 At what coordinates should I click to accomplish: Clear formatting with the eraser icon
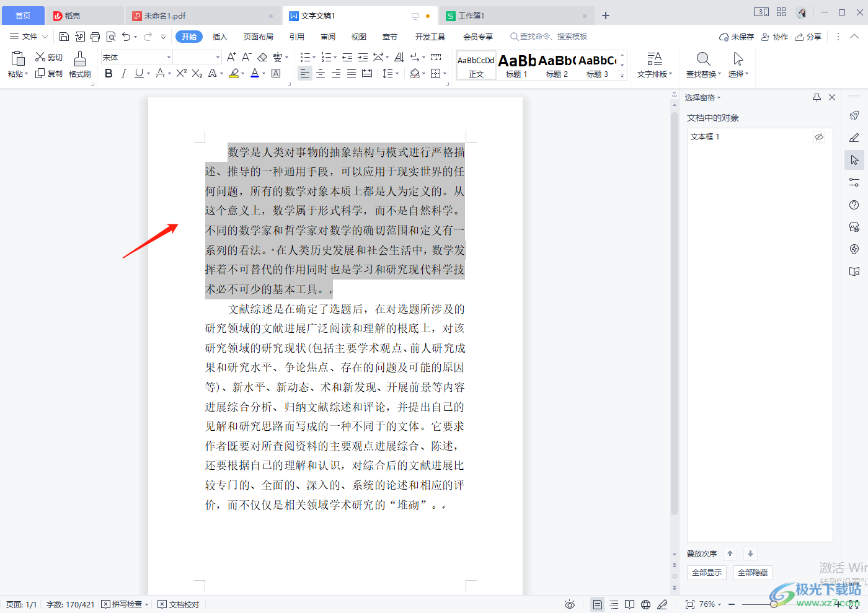[x=262, y=57]
